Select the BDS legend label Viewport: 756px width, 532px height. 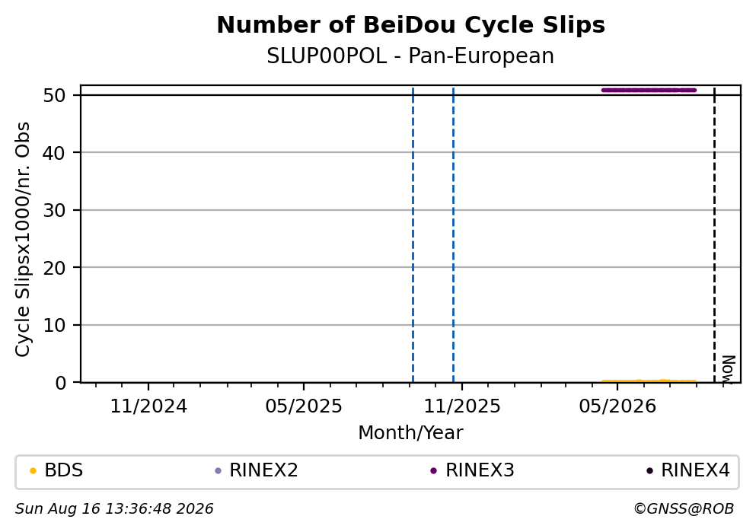pos(64,470)
